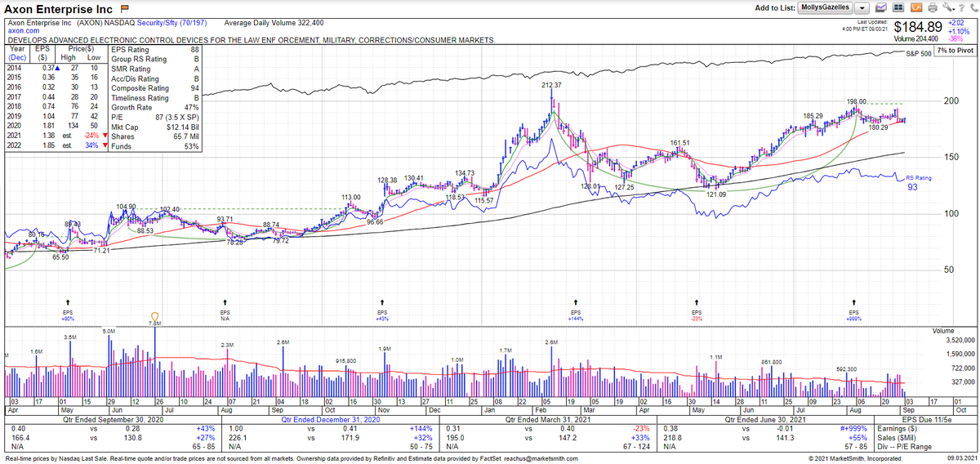Click the 198.00 pivot price label

coord(857,101)
